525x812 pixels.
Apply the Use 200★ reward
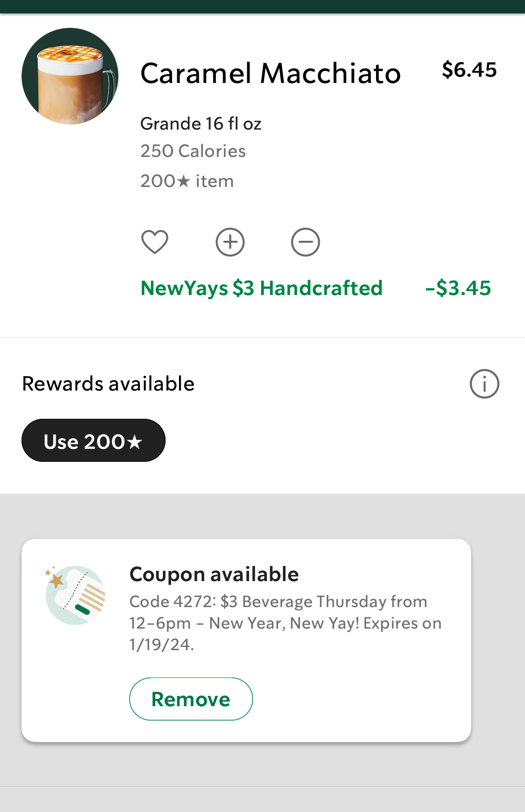(x=93, y=440)
